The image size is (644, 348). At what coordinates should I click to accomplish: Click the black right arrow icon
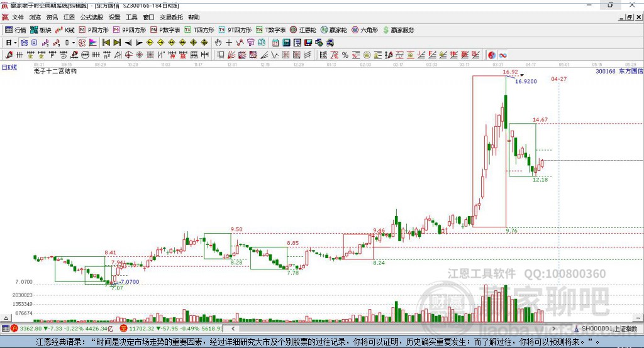tap(139, 43)
